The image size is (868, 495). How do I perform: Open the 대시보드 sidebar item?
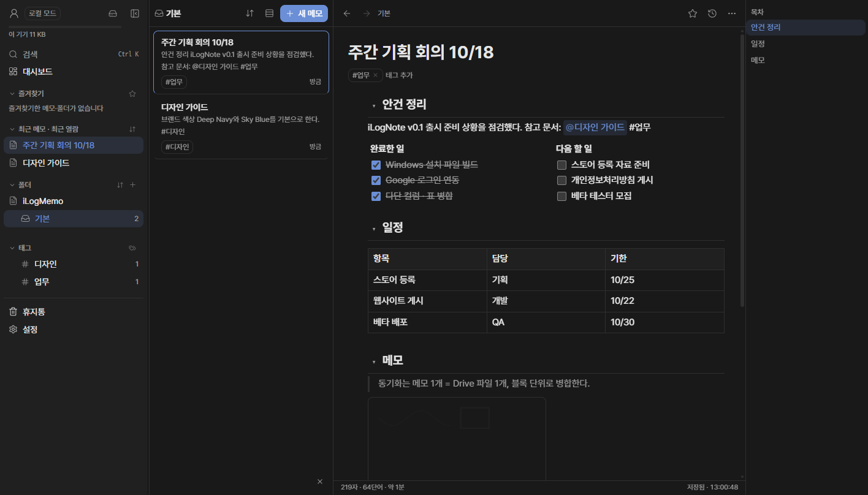point(74,72)
